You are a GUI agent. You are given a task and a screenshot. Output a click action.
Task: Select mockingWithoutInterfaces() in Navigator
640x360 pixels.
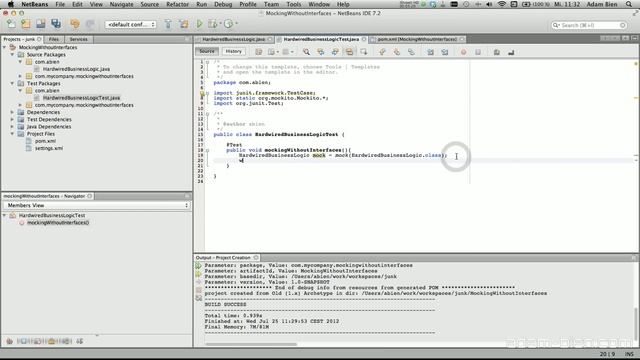58,222
